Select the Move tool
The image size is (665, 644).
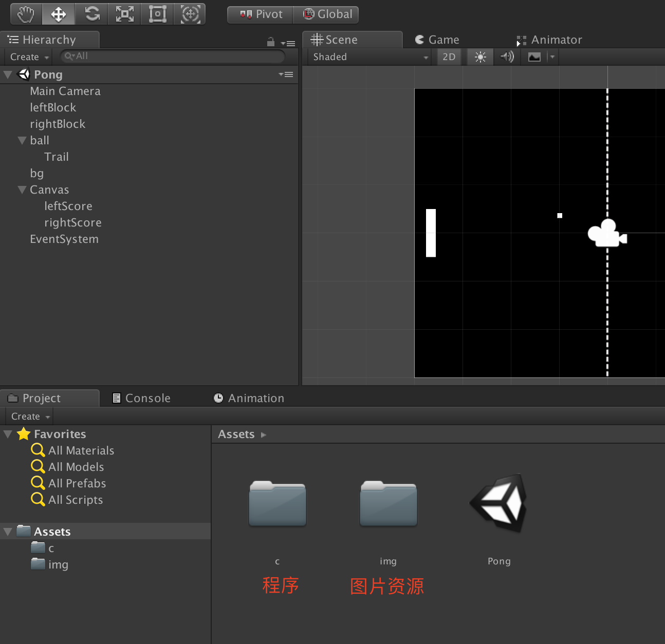click(58, 14)
